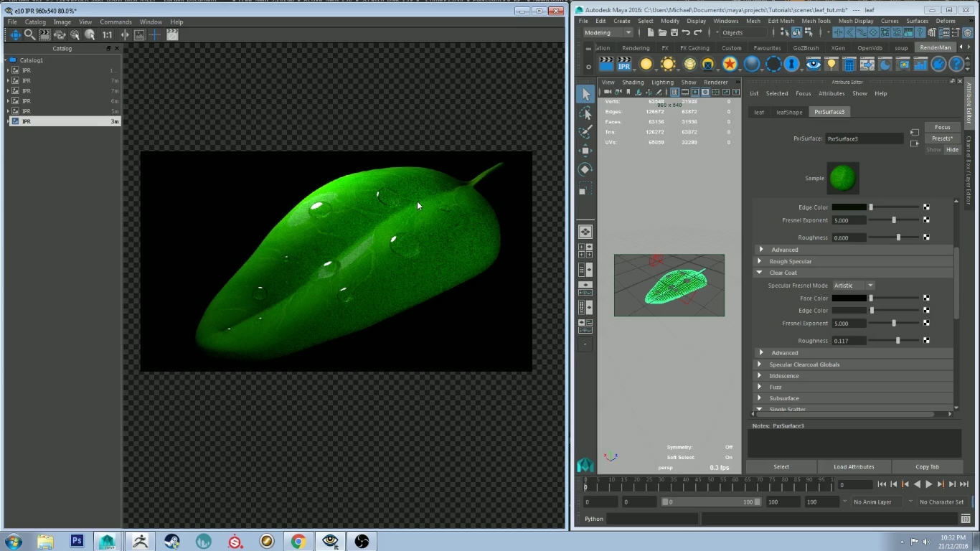Click the blue crosshair icon in IPR toolbar

[x=154, y=34]
